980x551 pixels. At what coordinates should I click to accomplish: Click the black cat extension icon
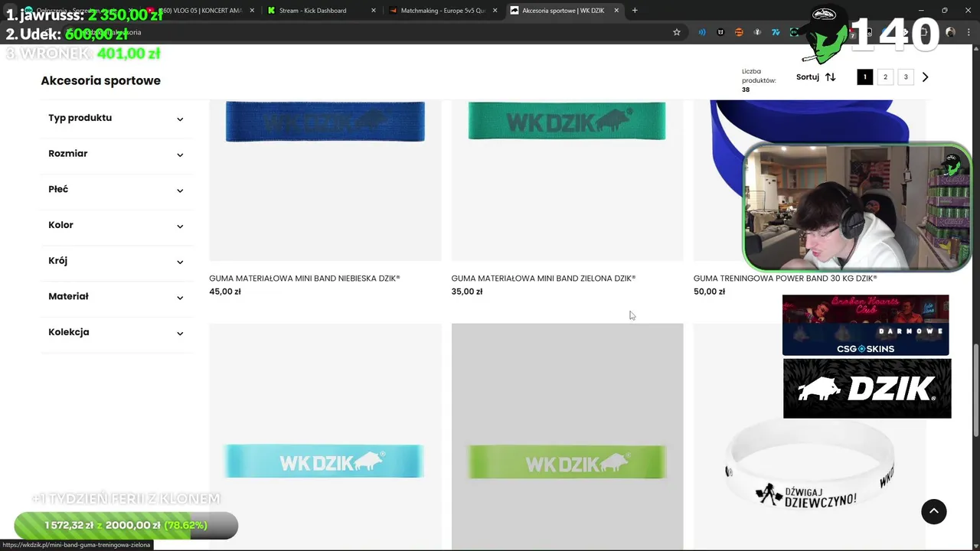point(720,32)
